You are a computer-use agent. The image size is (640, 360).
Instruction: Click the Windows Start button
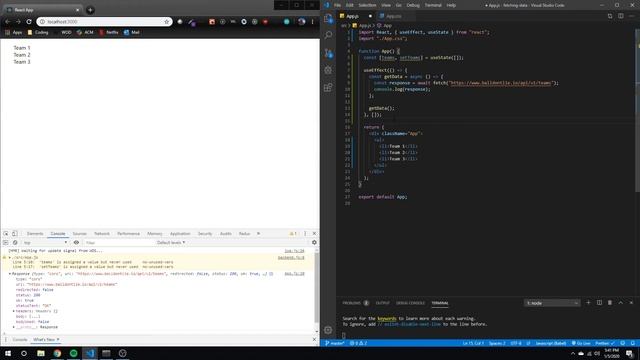click(x=8, y=353)
